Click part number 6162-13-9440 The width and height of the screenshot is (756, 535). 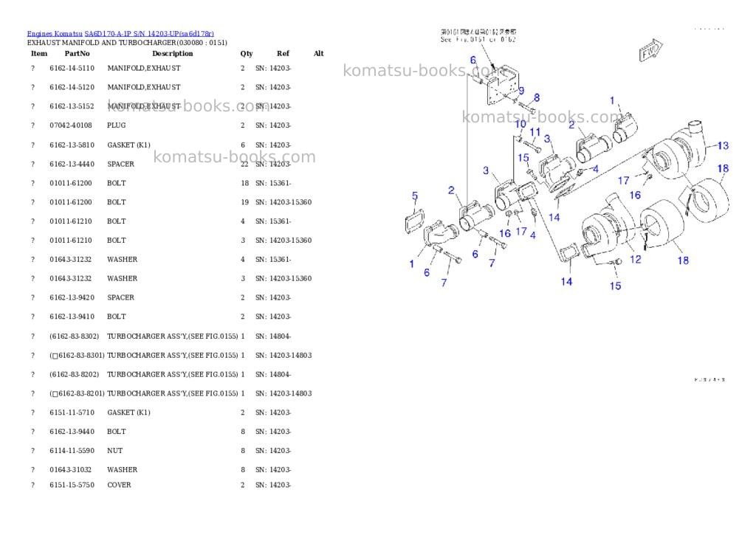point(72,432)
